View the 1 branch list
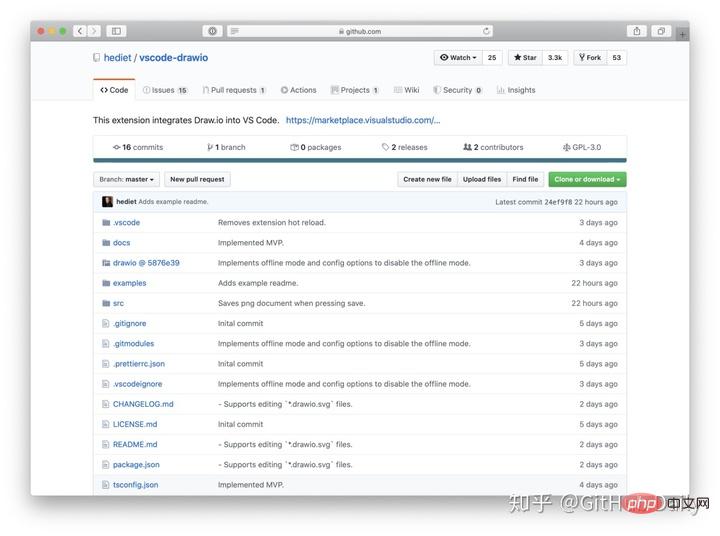This screenshot has height=536, width=720. (x=226, y=147)
